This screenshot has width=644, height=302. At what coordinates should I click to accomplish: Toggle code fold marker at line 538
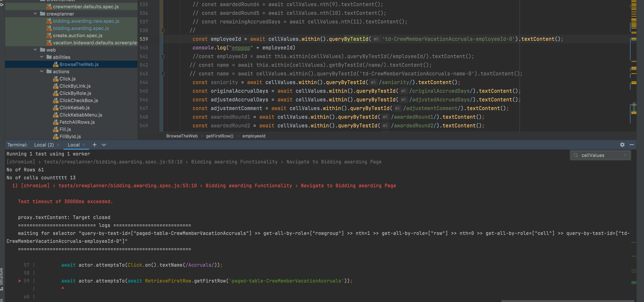pos(163,30)
